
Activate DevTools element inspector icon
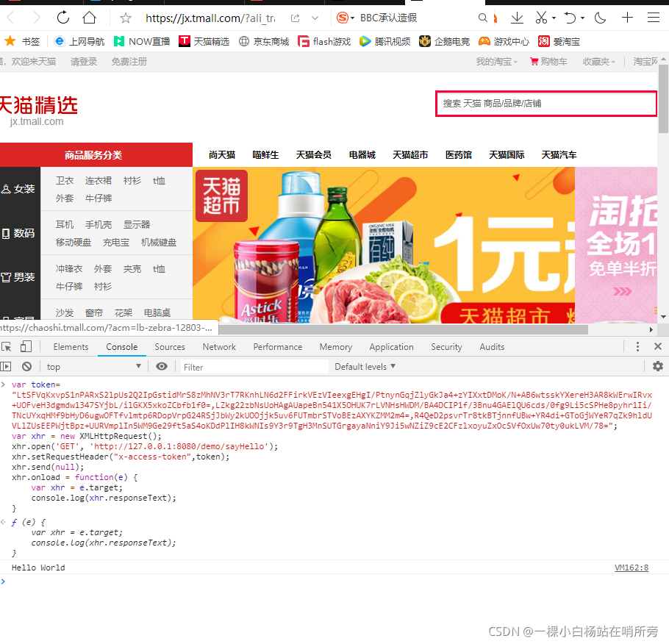7,346
